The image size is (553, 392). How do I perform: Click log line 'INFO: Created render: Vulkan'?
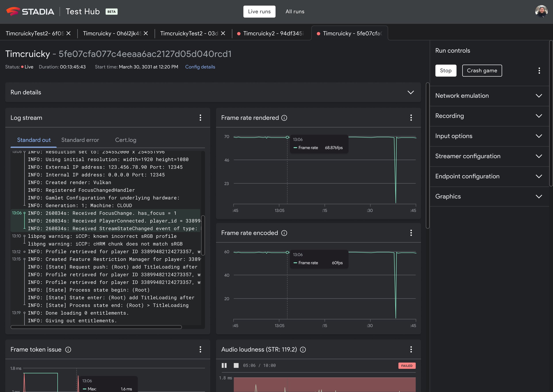[69, 182]
